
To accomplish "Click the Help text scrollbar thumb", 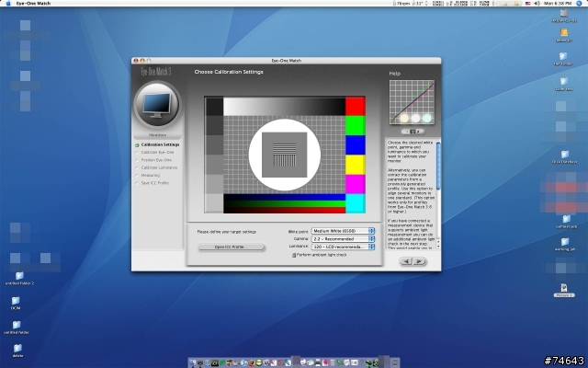I will tap(438, 166).
